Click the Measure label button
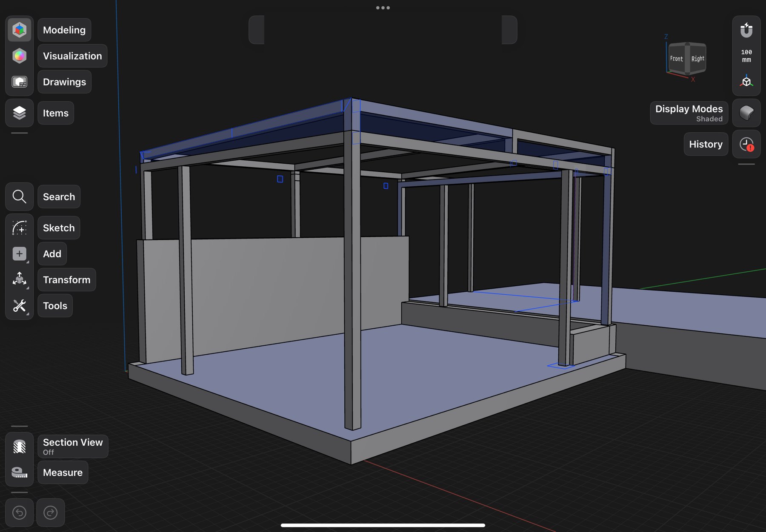The image size is (766, 532). tap(63, 472)
